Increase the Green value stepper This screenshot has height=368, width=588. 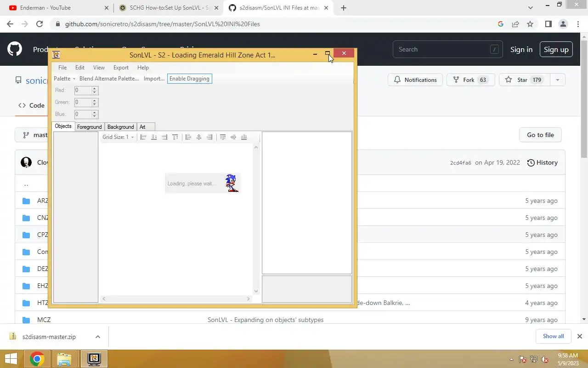click(95, 100)
